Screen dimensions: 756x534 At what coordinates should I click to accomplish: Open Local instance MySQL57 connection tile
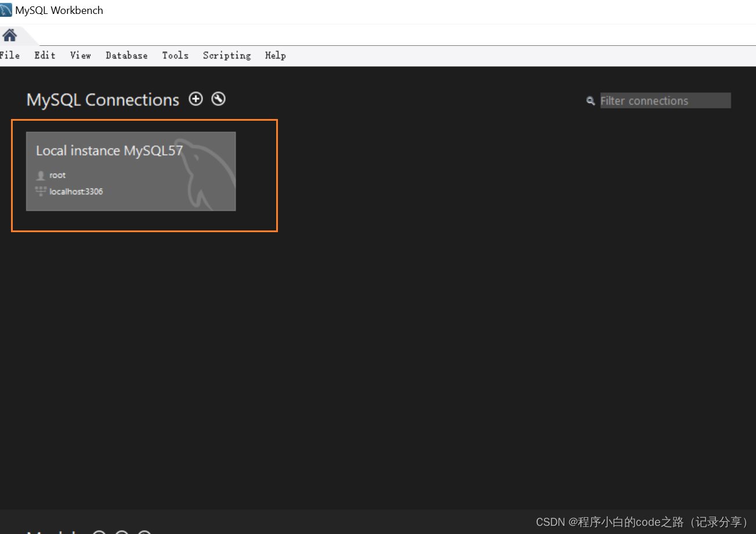pyautogui.click(x=131, y=171)
